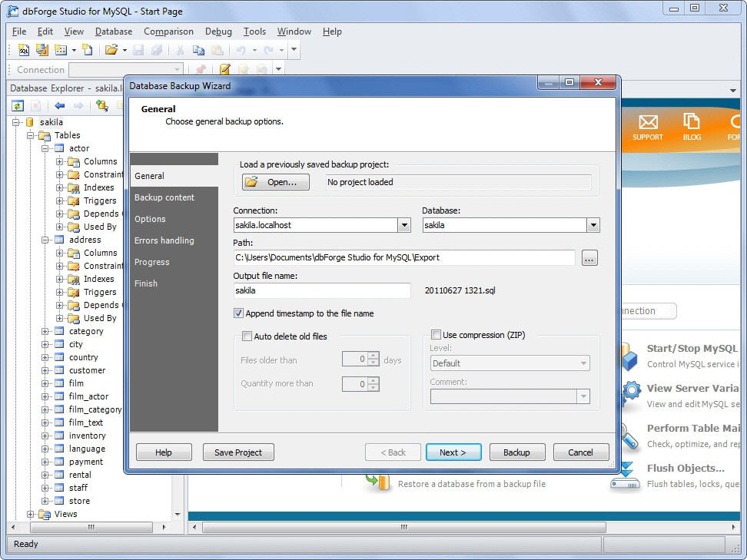Enable Auto delete old files checkbox
Viewport: 747px width, 560px height.
tap(247, 336)
